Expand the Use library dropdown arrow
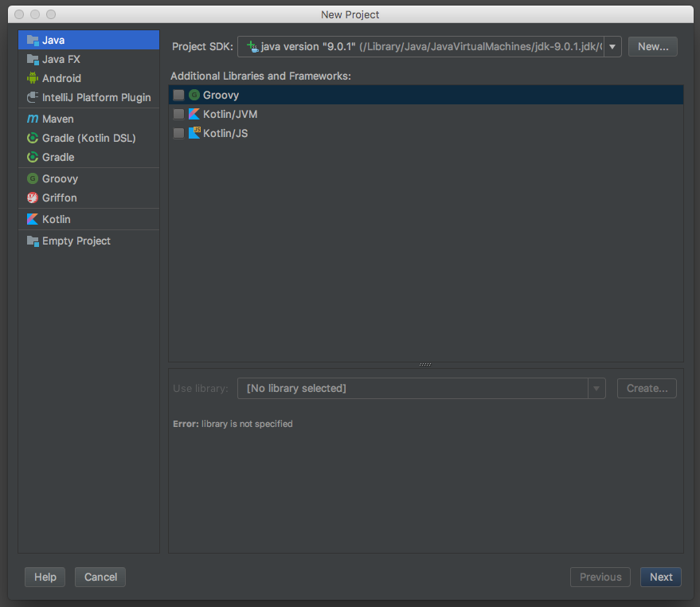 click(x=596, y=389)
